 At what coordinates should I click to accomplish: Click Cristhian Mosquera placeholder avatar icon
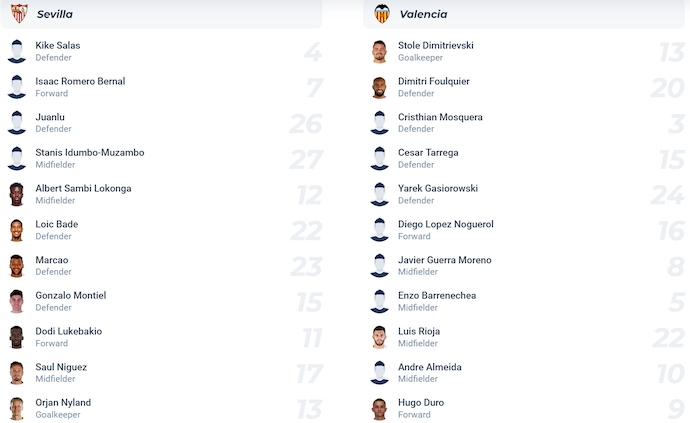pos(379,123)
